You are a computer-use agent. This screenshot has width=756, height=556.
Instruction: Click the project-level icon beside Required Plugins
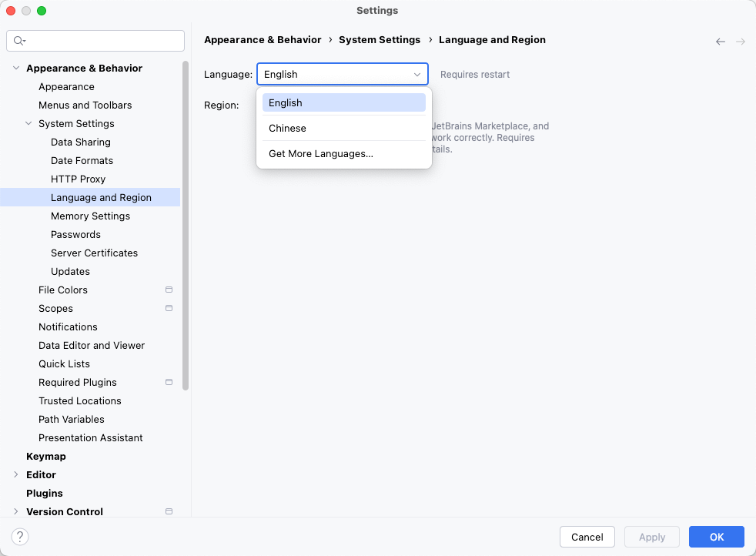(169, 383)
